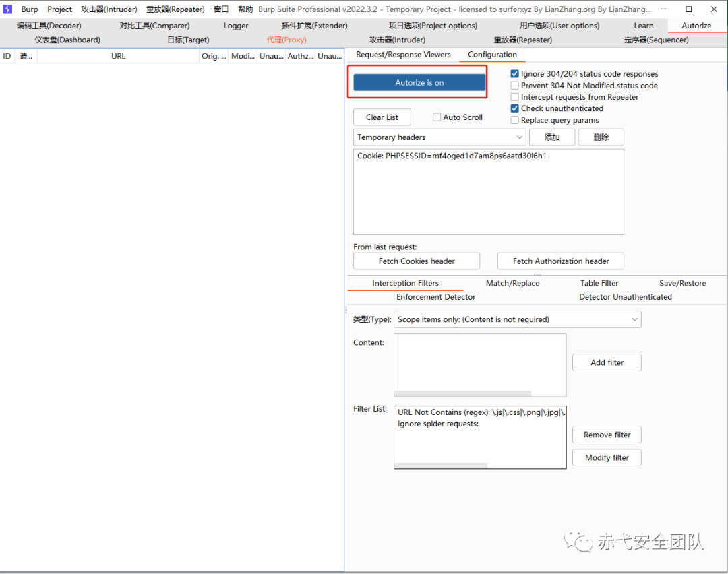This screenshot has width=728, height=574.
Task: Enable Prevent 304 Not Modified status code
Action: pyautogui.click(x=514, y=86)
